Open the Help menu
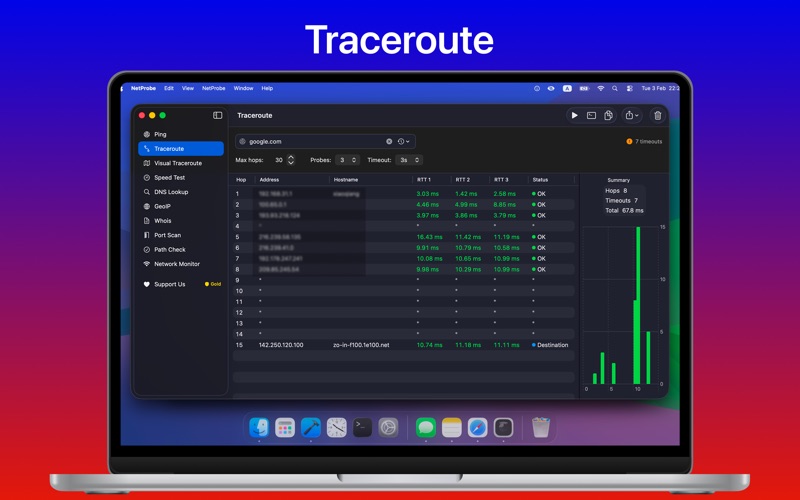Screen dimensions: 800x500 pos(267,88)
